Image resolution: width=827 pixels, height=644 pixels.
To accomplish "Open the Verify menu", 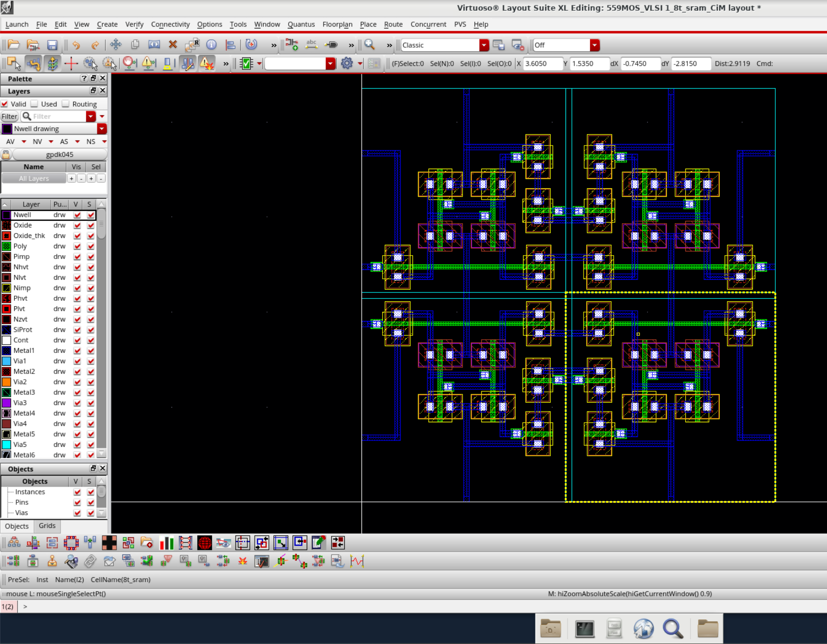I will (134, 24).
